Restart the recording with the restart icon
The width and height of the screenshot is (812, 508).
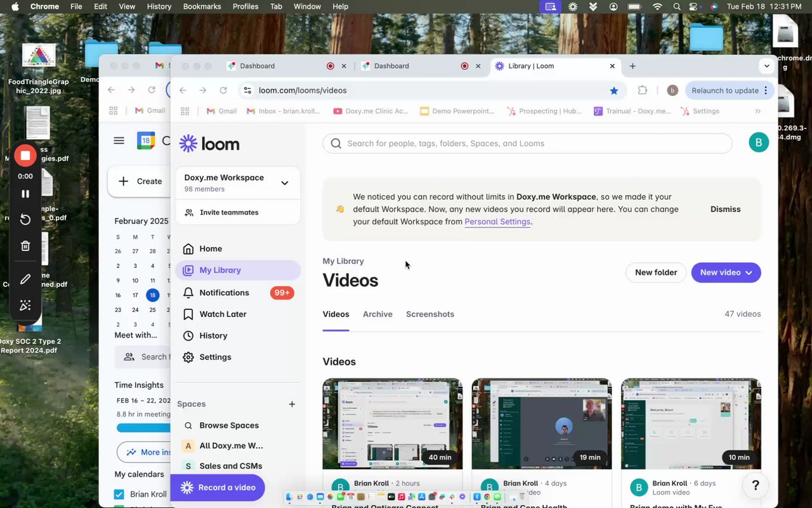click(x=25, y=219)
